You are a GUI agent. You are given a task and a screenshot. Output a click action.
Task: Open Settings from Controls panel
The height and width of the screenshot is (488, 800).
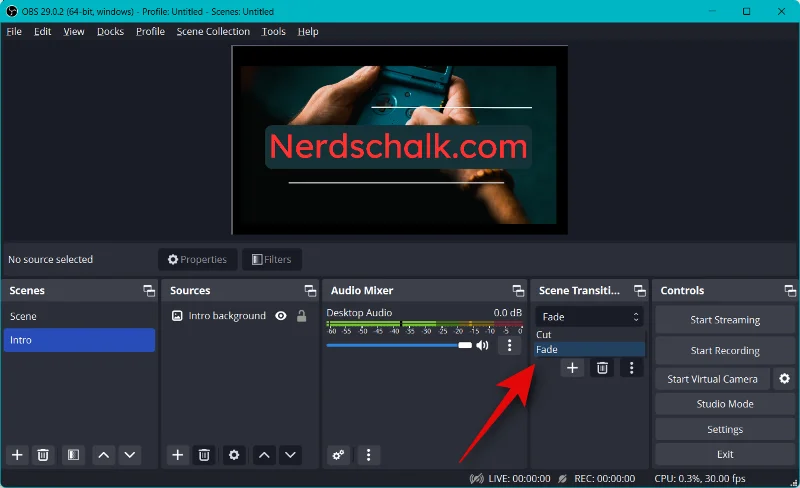click(725, 429)
